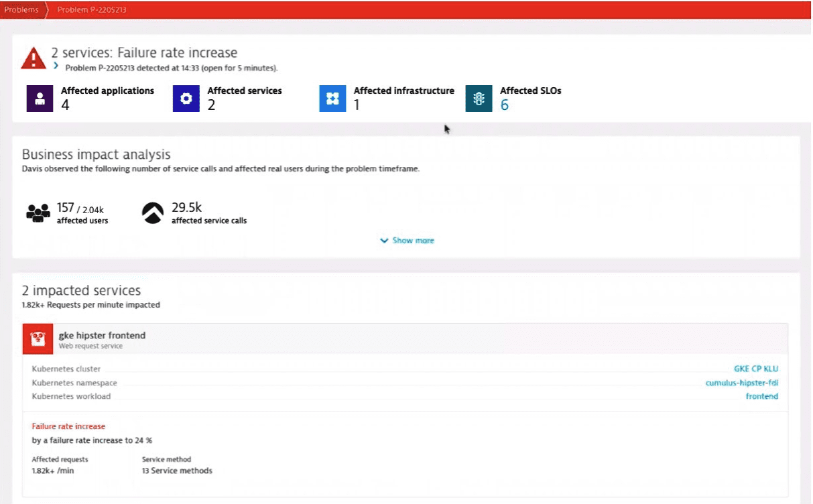Open the cumulus-hipster-fdi namespace link
The image size is (813, 504).
click(742, 382)
